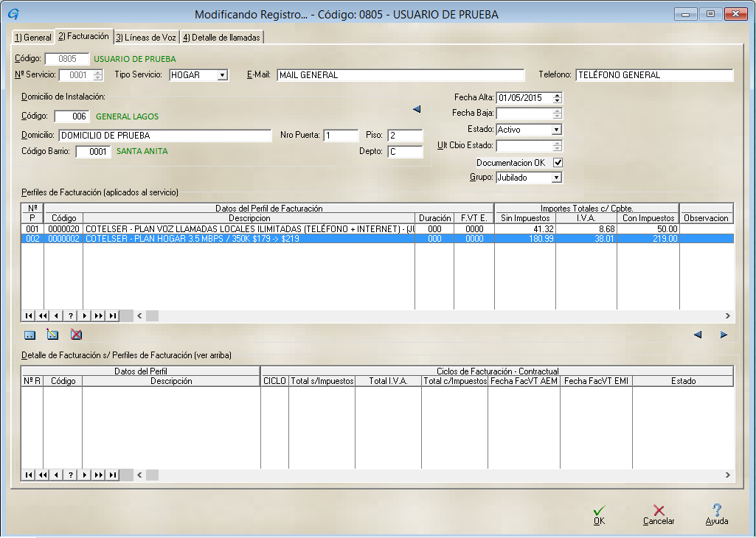This screenshot has height=538, width=756.
Task: Click right arrow of Perfiles de Facturación scrollbar
Action: click(727, 316)
